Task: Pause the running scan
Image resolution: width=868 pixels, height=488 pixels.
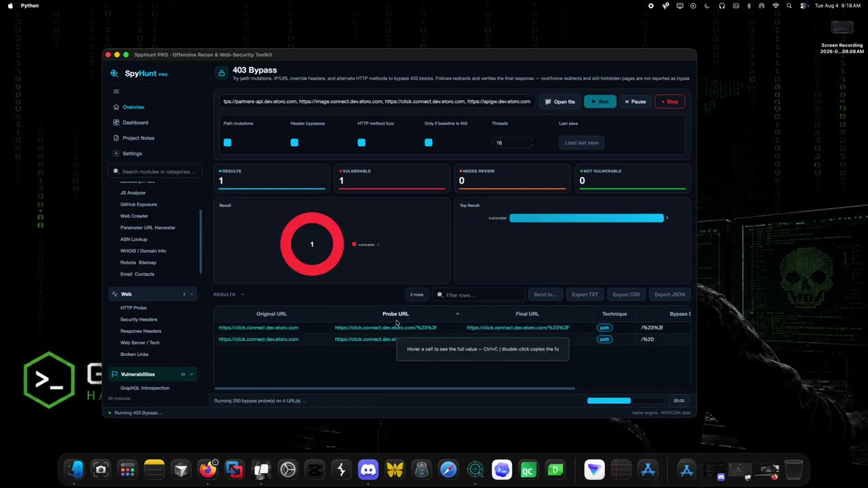Action: [635, 102]
